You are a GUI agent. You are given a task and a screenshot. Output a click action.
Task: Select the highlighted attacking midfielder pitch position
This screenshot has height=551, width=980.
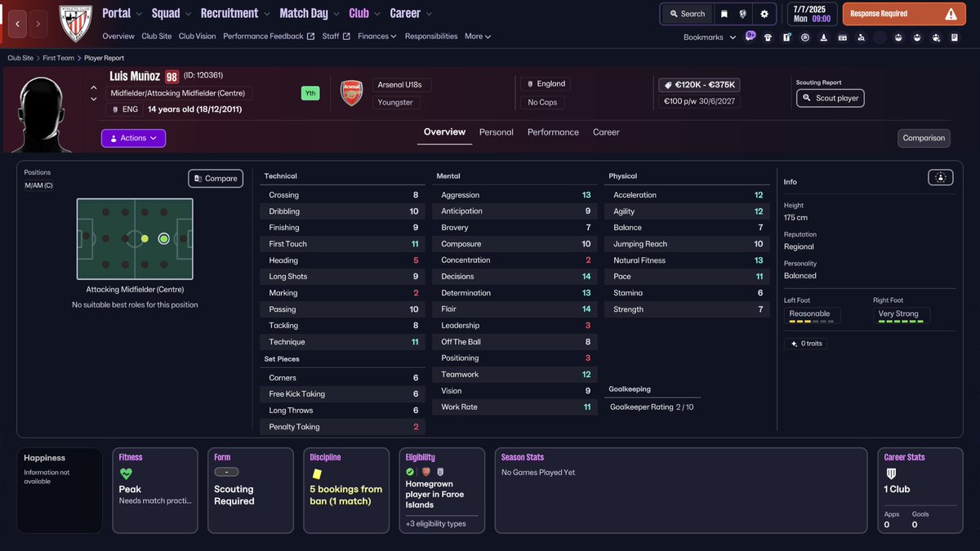click(x=164, y=238)
